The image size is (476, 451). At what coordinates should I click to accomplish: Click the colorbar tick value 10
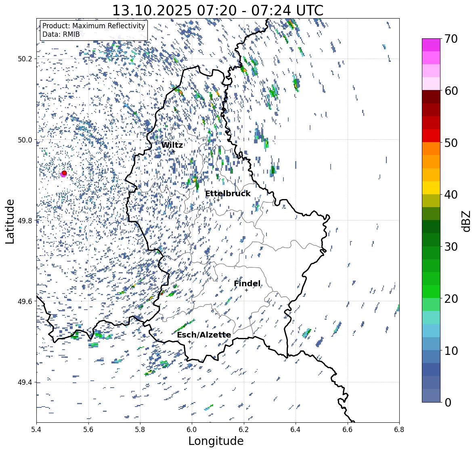point(451,350)
